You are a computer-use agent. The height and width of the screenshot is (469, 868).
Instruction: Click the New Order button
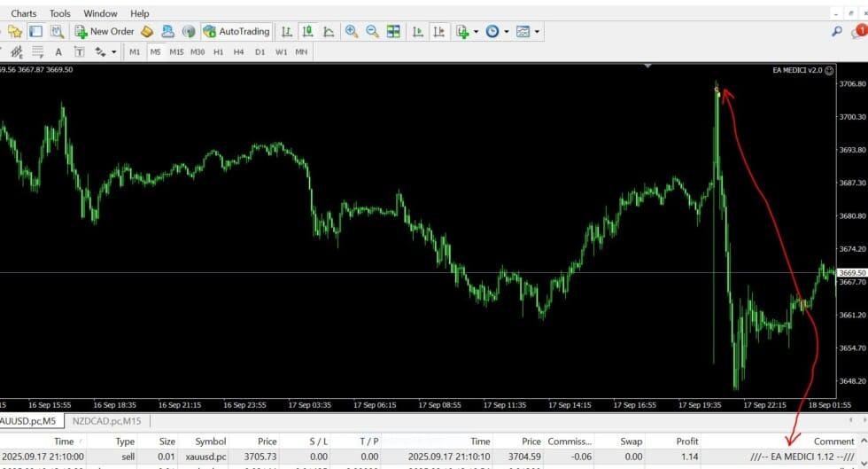click(104, 31)
